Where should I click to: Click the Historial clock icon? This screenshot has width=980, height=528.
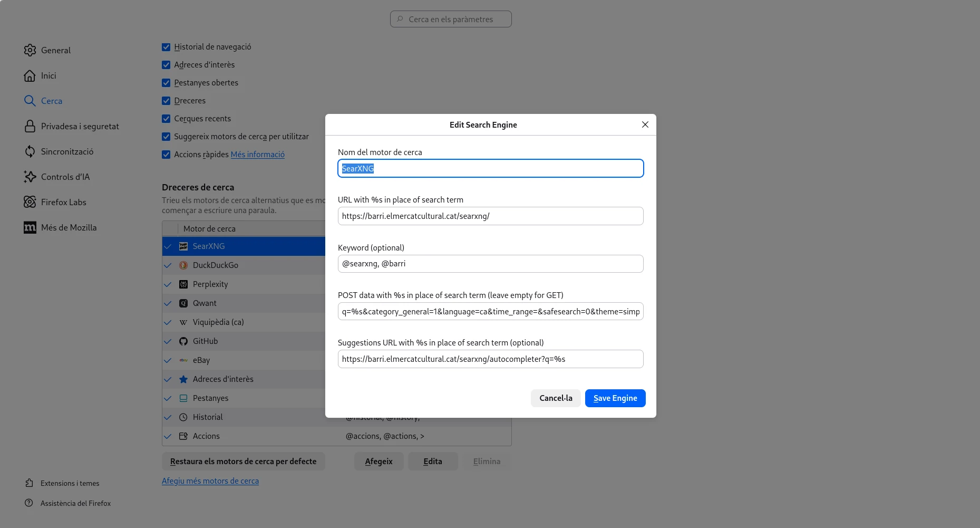tap(183, 417)
